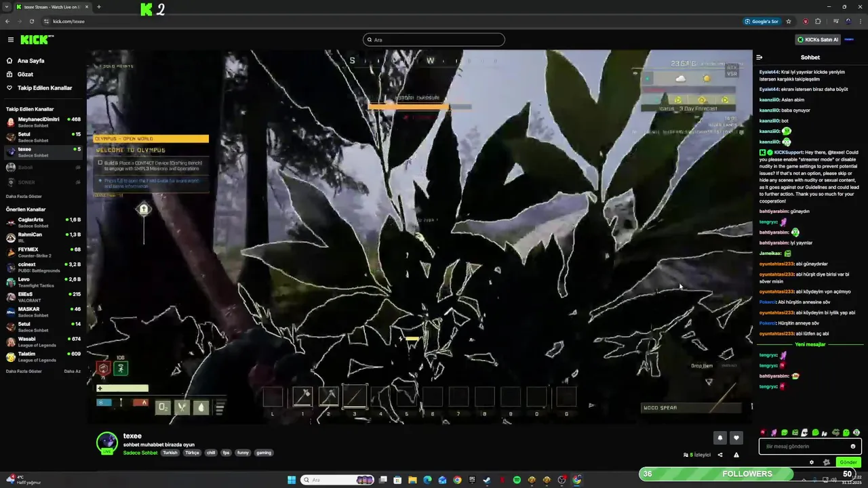
Task: Send message with Gönder button
Action: (x=848, y=462)
